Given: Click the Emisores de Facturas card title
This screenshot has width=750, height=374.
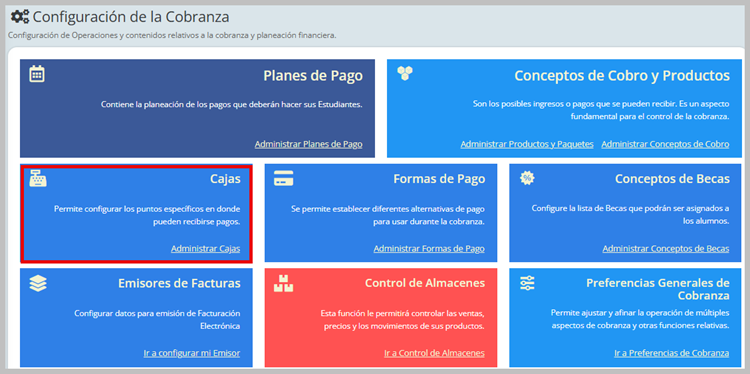Looking at the screenshot, I should [x=179, y=283].
